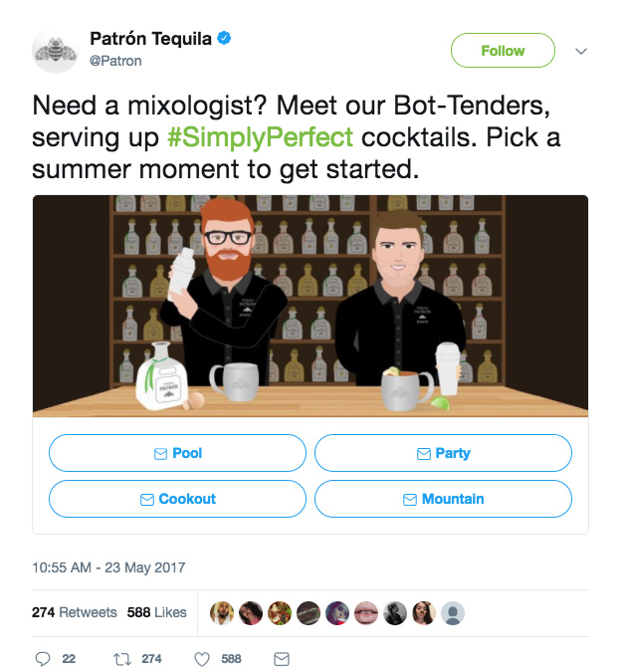Screen dimensions: 624x672
Task: Open the default gray silhouette liker avatar
Action: coord(453,613)
